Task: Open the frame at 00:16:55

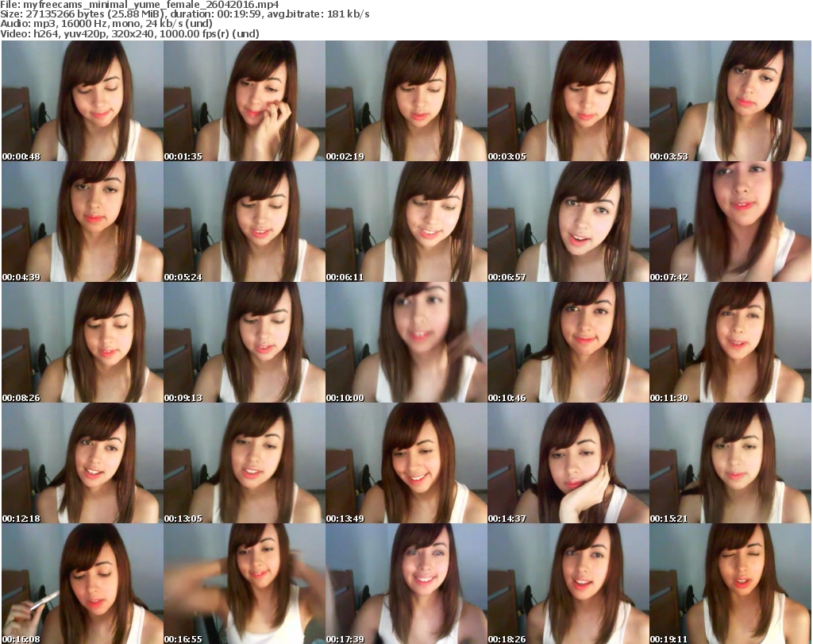Action: pos(245,584)
